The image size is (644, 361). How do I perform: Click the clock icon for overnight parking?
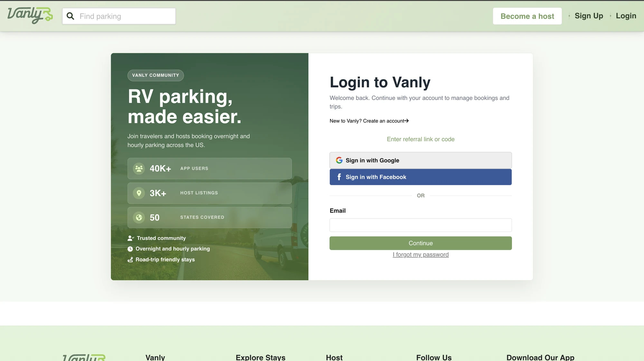click(130, 249)
